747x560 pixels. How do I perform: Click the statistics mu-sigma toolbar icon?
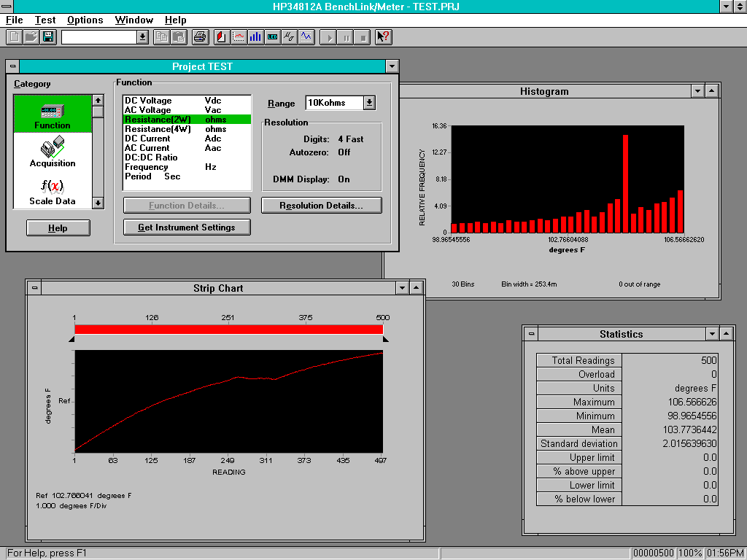(289, 36)
